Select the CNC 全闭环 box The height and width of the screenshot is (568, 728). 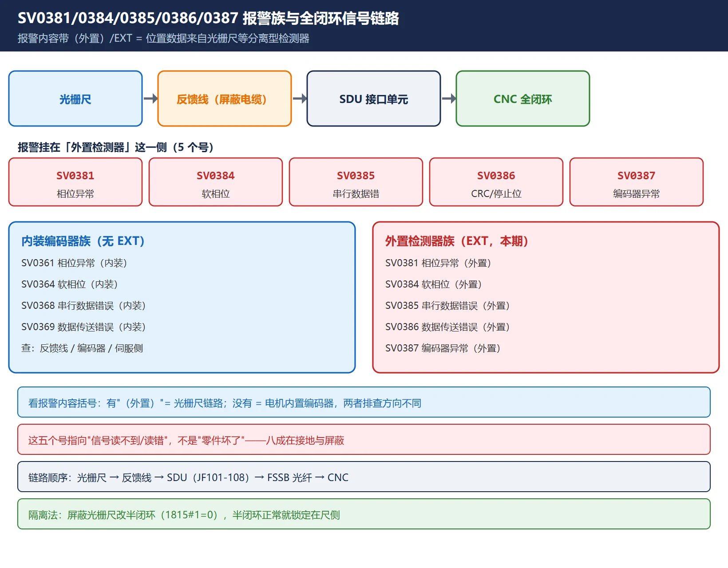pos(523,99)
